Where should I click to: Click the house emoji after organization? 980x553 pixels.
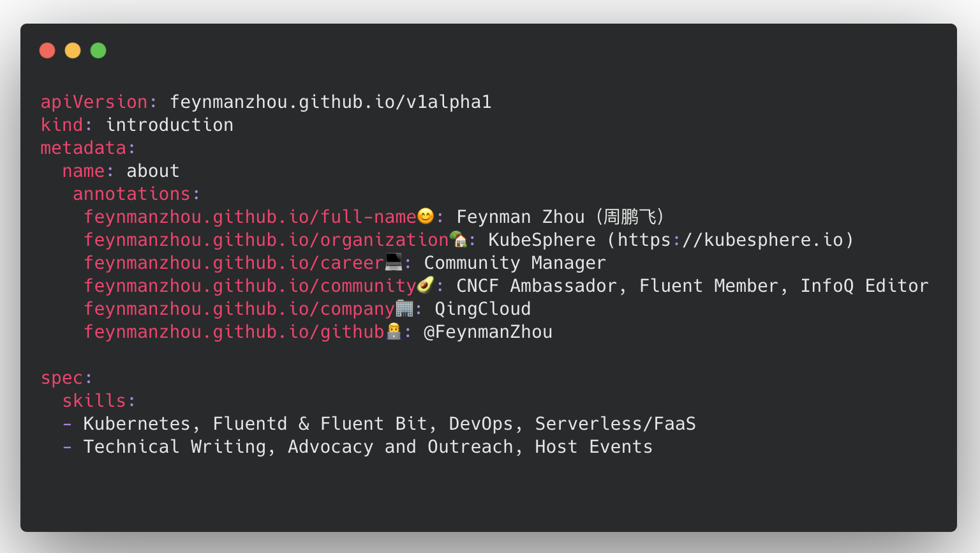(x=458, y=239)
